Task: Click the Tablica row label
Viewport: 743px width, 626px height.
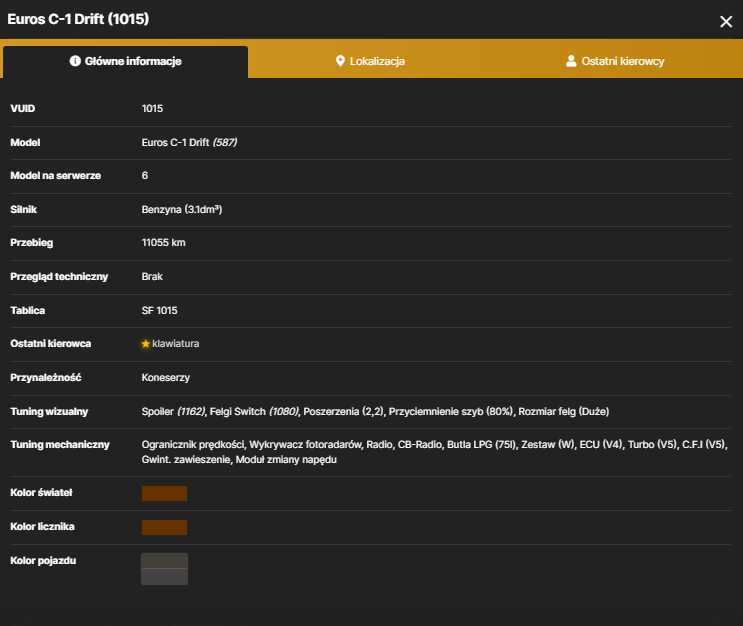Action: pos(28,310)
